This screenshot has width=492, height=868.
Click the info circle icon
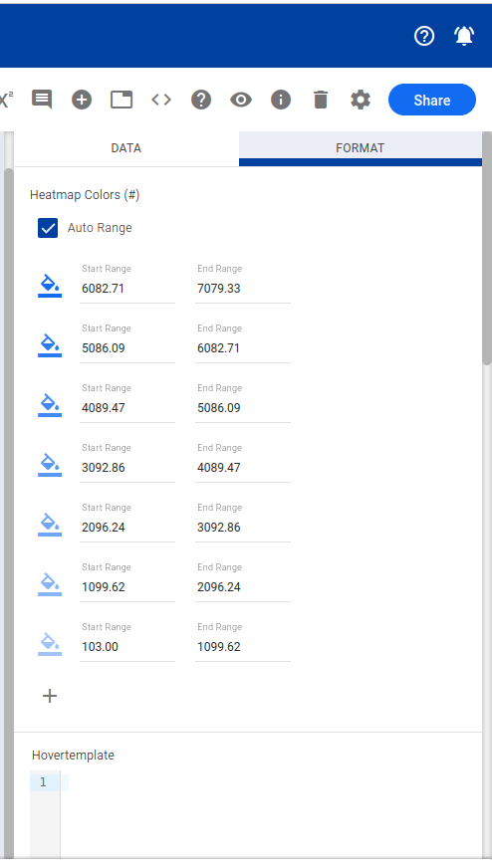pyautogui.click(x=281, y=100)
